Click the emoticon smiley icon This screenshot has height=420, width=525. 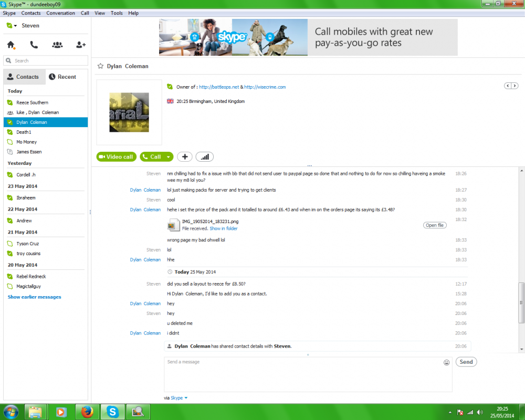(x=447, y=362)
